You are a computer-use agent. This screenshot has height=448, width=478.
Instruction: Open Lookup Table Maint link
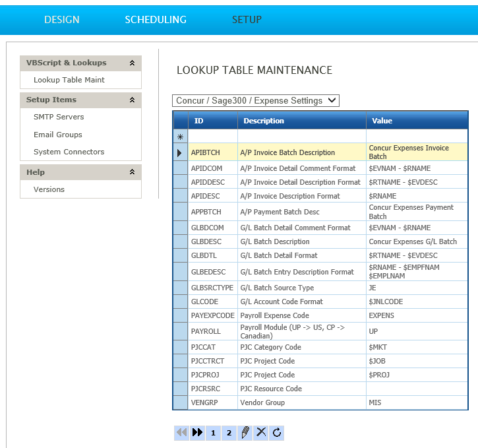69,80
